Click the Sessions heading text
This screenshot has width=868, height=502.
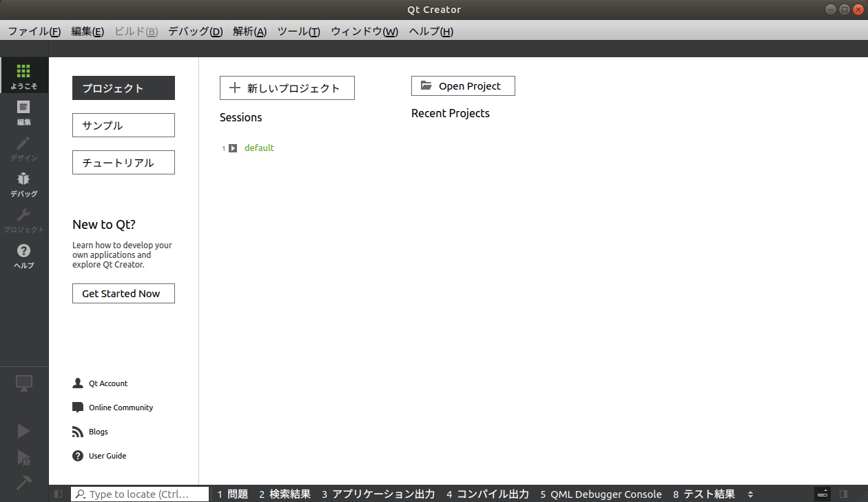240,117
